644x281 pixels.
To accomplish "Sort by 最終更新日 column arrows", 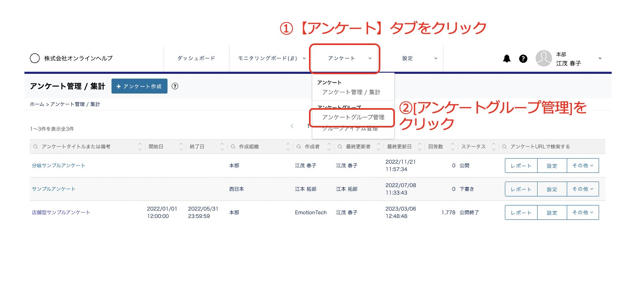I will pyautogui.click(x=419, y=147).
